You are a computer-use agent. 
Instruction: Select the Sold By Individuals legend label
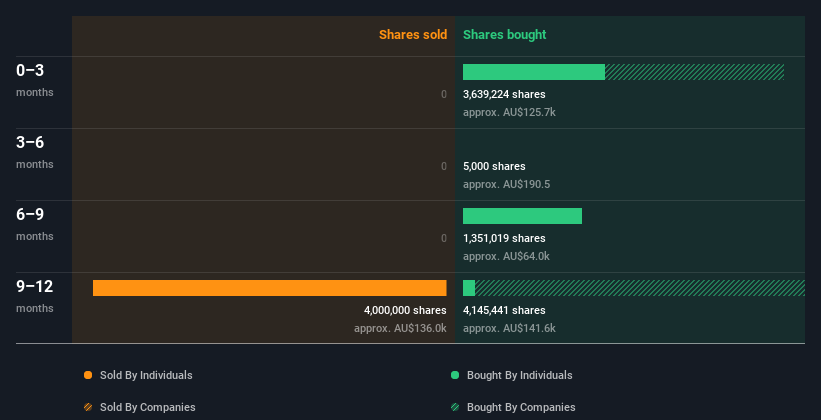coord(146,375)
